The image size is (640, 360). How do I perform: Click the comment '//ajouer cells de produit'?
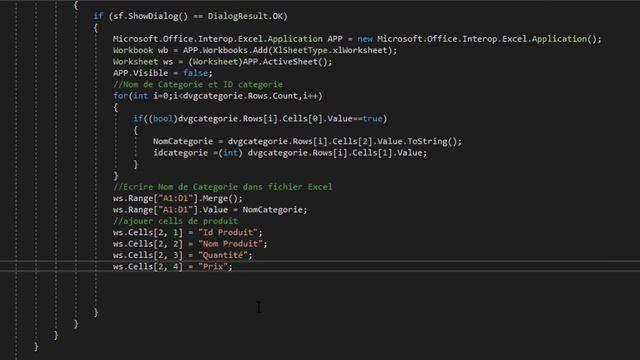(x=175, y=221)
